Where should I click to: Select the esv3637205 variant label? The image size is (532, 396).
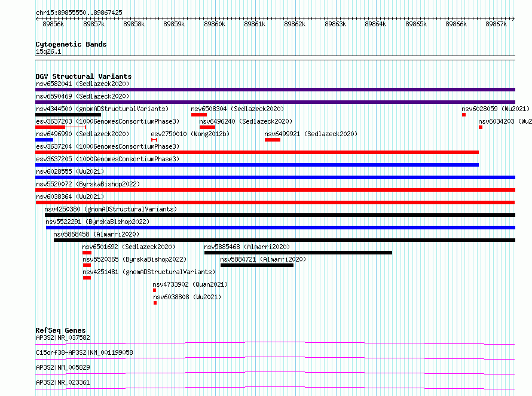108,159
